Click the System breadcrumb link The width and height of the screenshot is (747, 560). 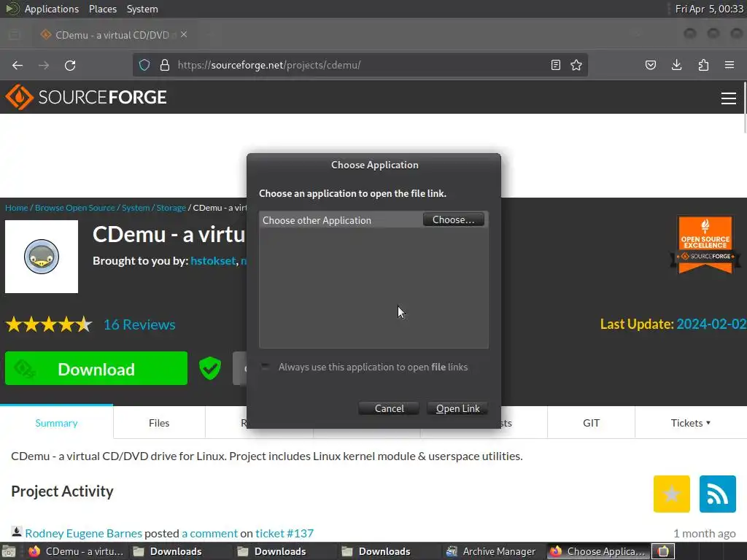point(136,208)
